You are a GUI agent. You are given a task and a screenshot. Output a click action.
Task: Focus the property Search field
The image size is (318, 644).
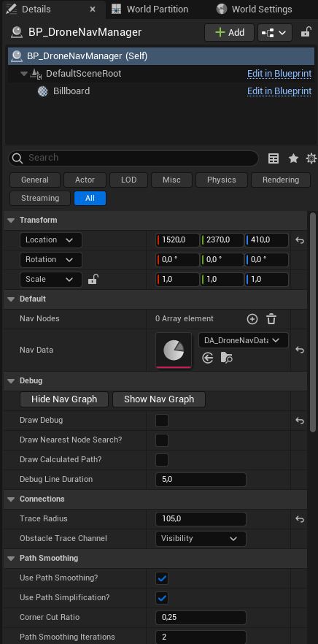pos(133,158)
